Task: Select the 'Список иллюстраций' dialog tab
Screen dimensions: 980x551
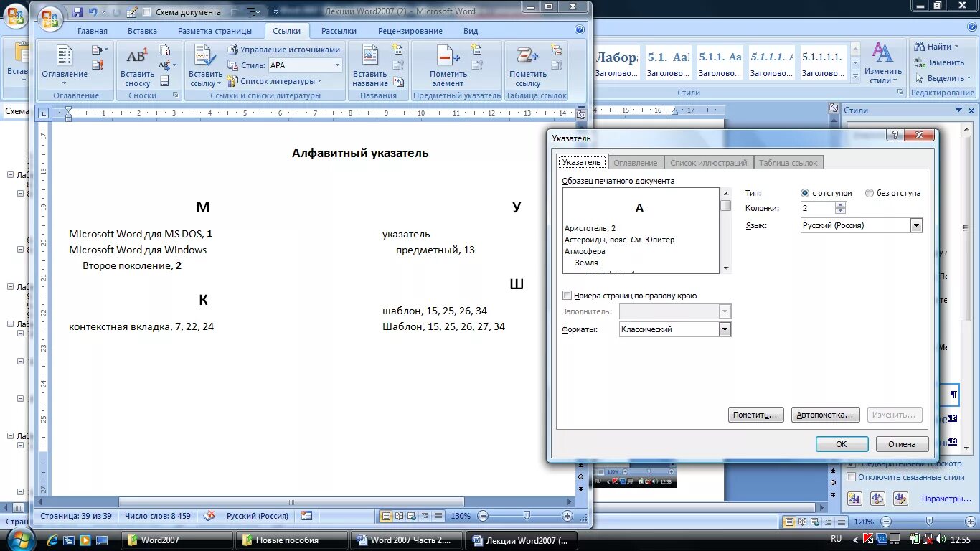Action: tap(709, 163)
